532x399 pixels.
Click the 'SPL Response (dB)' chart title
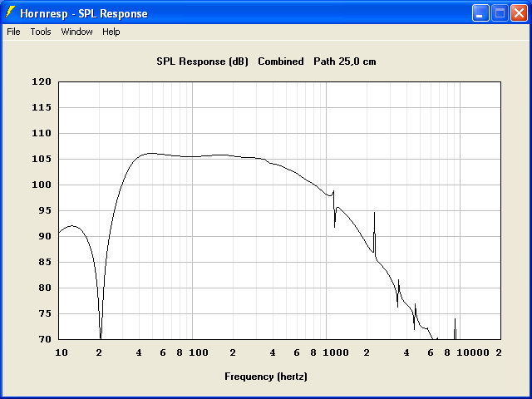point(202,62)
